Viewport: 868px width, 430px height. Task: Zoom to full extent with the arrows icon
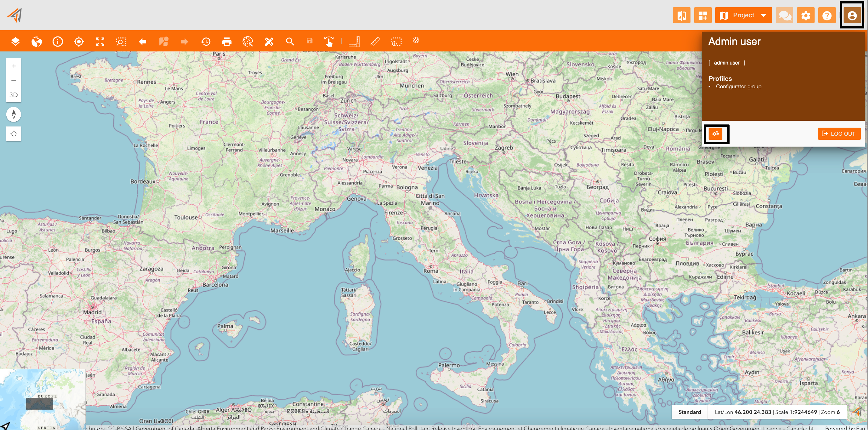click(x=100, y=41)
